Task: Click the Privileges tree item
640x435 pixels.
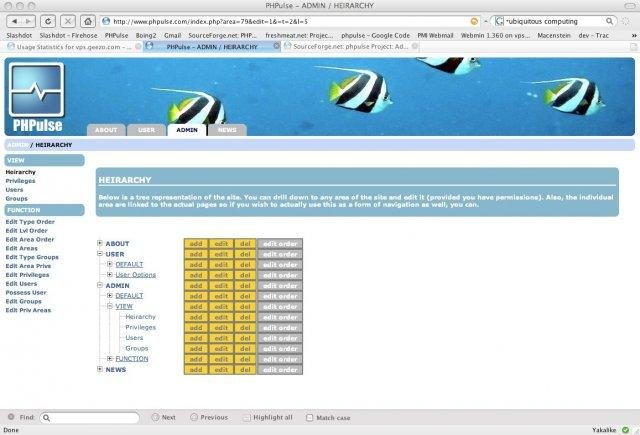Action: pos(140,327)
